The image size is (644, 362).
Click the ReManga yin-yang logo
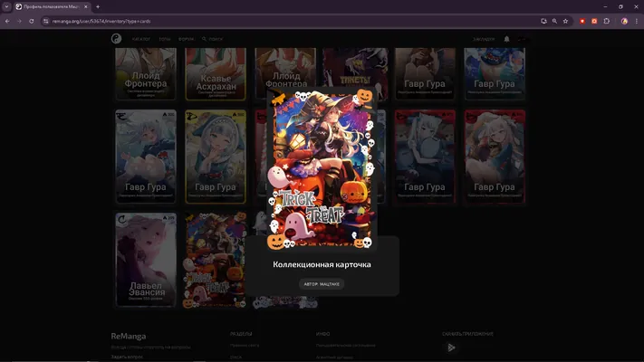(x=116, y=39)
